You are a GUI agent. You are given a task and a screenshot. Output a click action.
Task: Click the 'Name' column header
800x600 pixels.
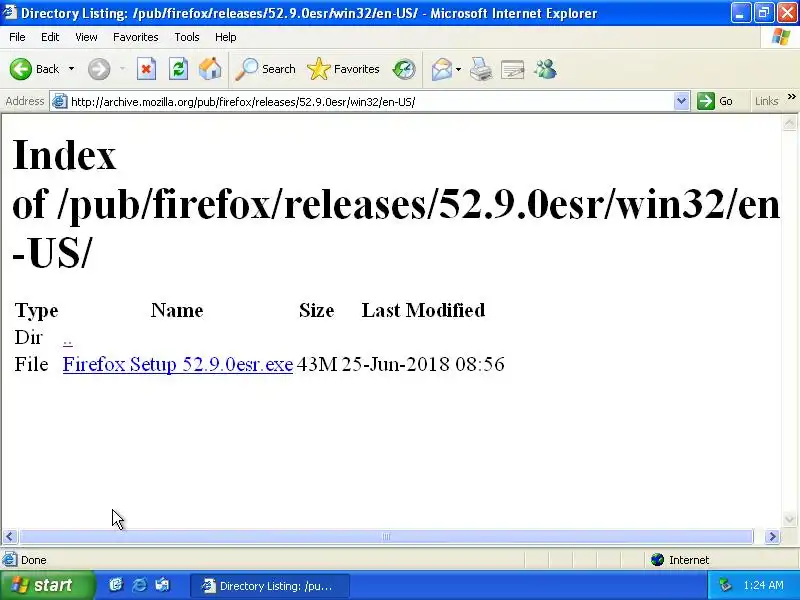[x=177, y=310]
